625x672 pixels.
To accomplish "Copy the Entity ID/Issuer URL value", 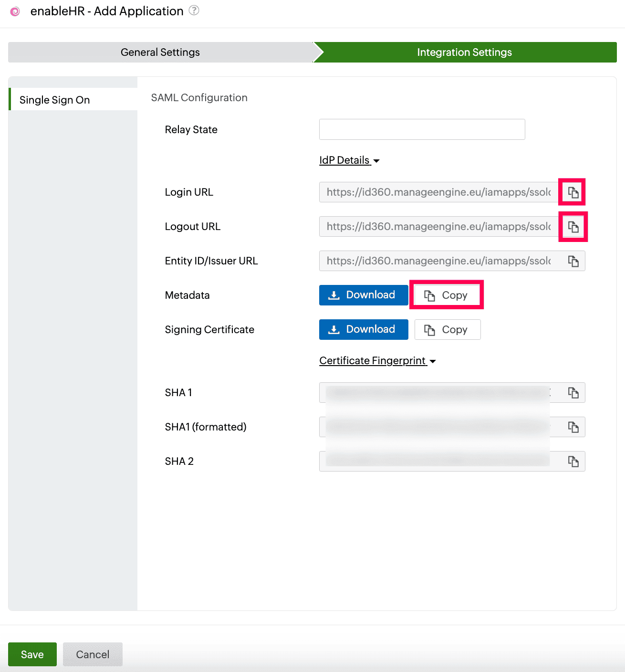I will pyautogui.click(x=573, y=261).
